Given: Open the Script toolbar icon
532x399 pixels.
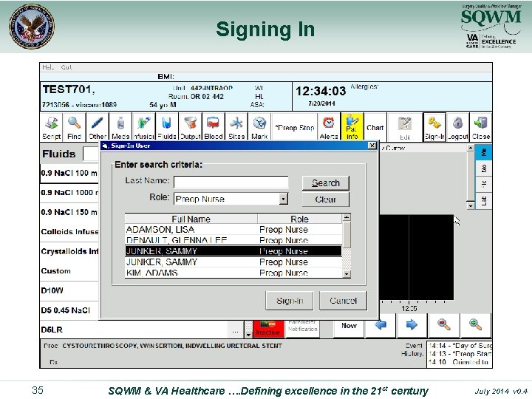Looking at the screenshot, I should pyautogui.click(x=52, y=127).
